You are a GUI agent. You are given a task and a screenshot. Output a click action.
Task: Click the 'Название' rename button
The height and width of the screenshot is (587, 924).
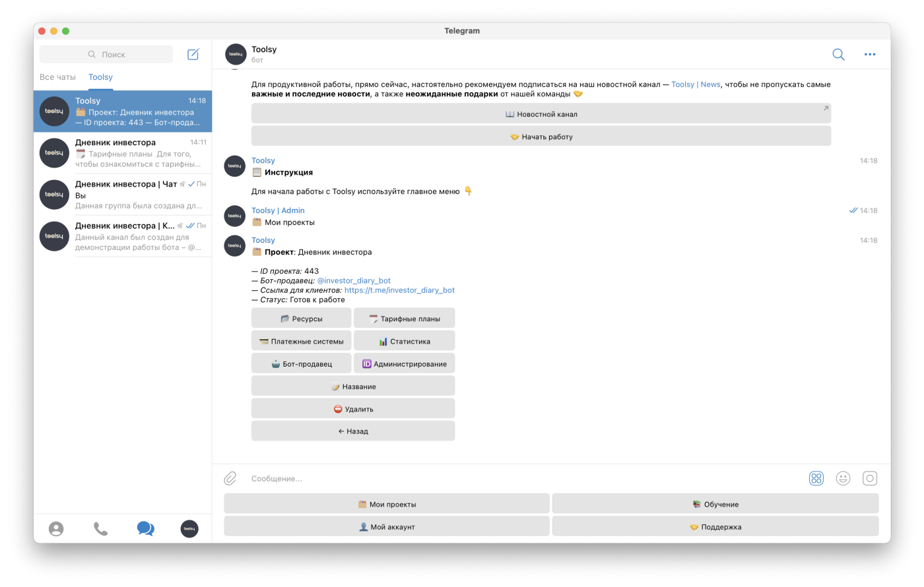click(353, 386)
